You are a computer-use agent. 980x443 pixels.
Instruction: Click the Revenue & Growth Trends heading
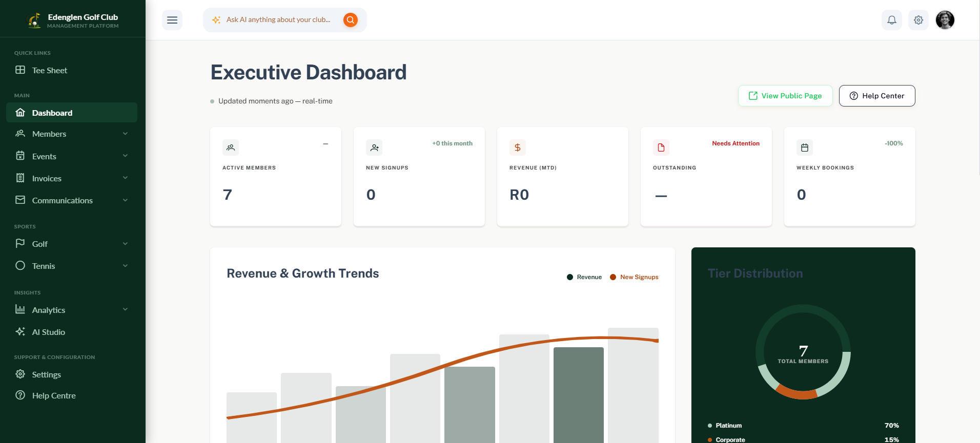pos(303,273)
